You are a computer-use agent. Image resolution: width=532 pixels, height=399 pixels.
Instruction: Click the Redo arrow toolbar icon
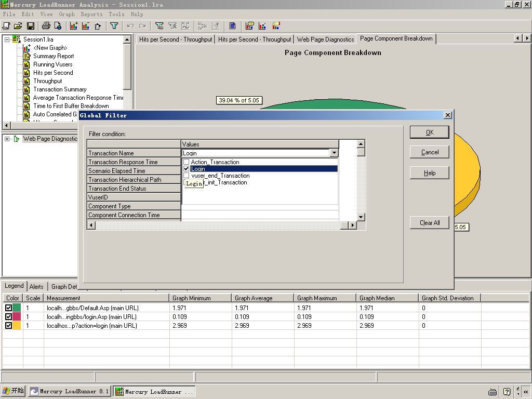pyautogui.click(x=142, y=26)
